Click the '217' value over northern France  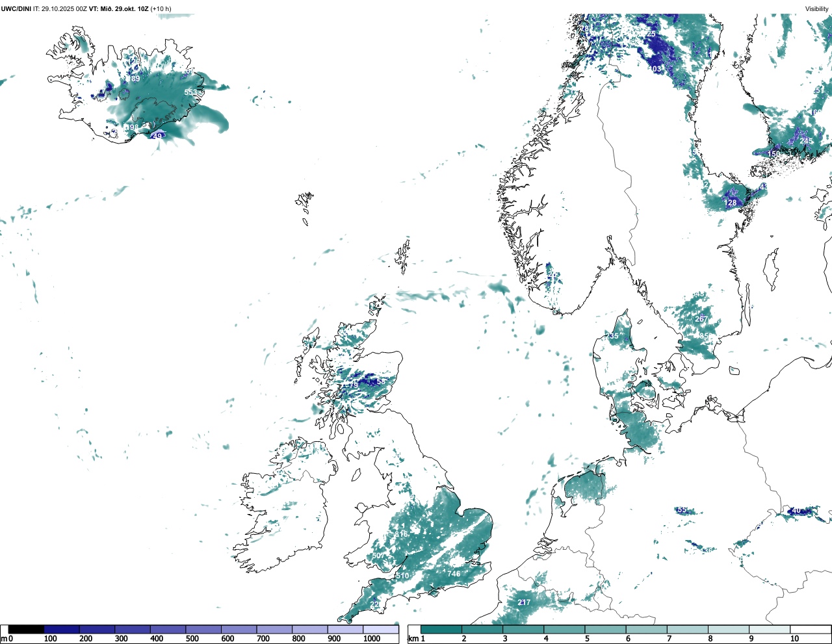point(524,602)
